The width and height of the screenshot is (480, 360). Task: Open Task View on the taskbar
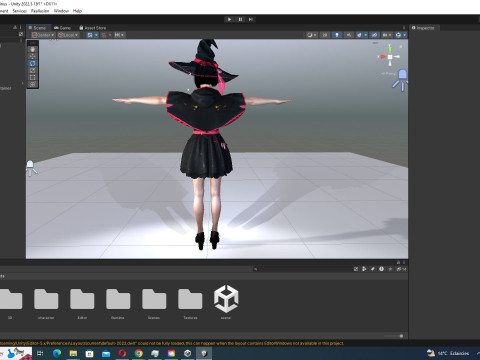40,353
